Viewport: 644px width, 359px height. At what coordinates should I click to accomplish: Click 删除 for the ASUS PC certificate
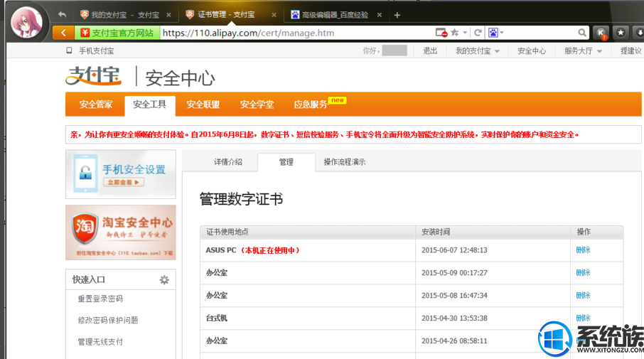pos(583,250)
